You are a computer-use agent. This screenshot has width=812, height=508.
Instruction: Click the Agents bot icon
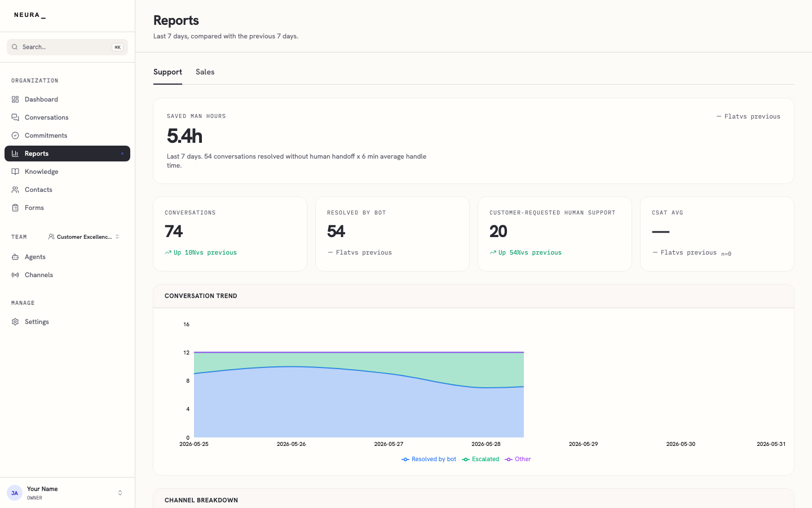click(x=15, y=257)
